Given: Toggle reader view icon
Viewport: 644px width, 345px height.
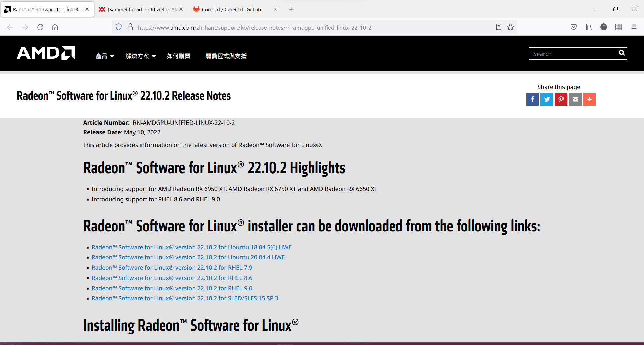Looking at the screenshot, I should pos(499,27).
